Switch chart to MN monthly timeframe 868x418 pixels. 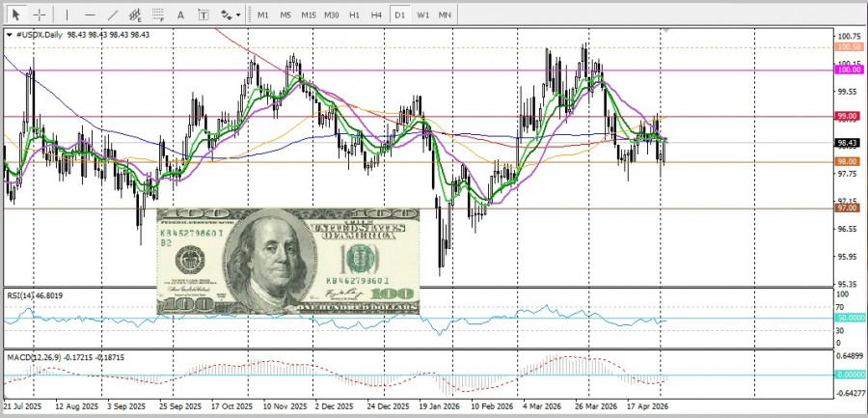[445, 15]
